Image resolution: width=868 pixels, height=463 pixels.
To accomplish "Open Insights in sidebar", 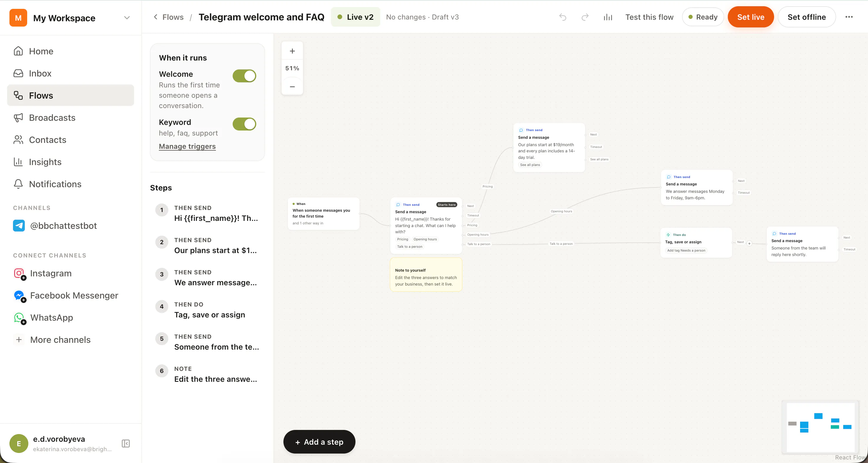I will pyautogui.click(x=71, y=162).
